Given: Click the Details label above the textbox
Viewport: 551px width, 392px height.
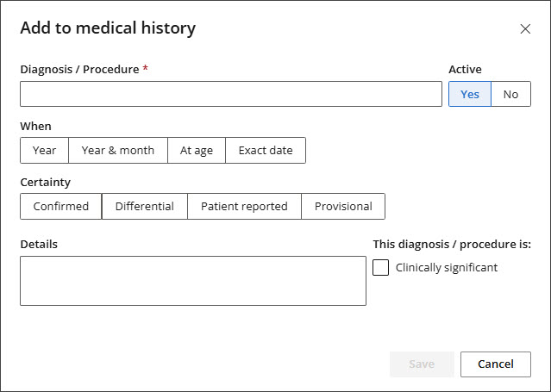Looking at the screenshot, I should [x=39, y=244].
